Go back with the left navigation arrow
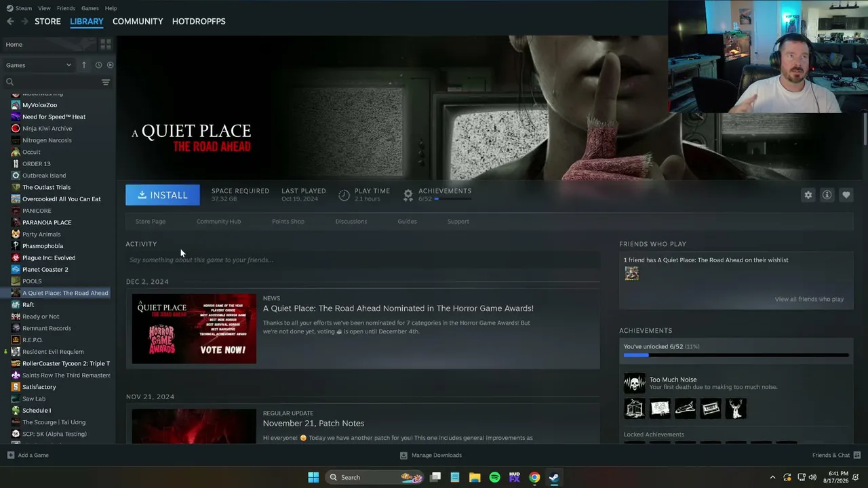 tap(10, 21)
